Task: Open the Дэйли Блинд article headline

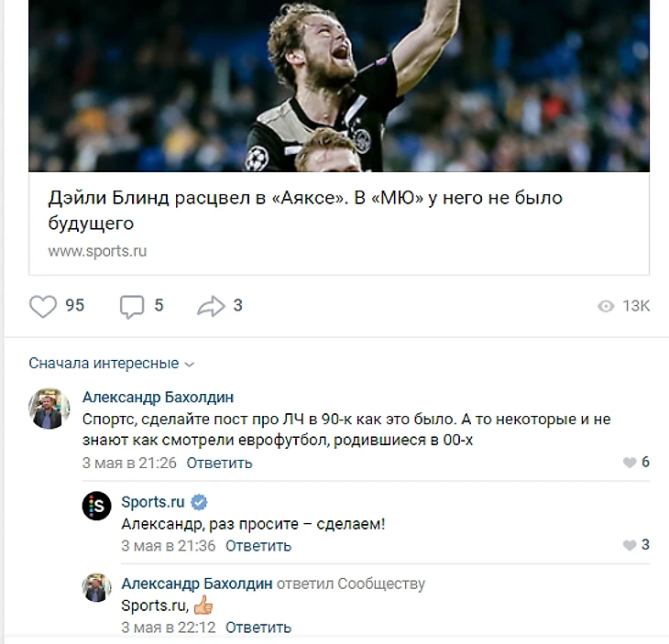Action: 305,211
